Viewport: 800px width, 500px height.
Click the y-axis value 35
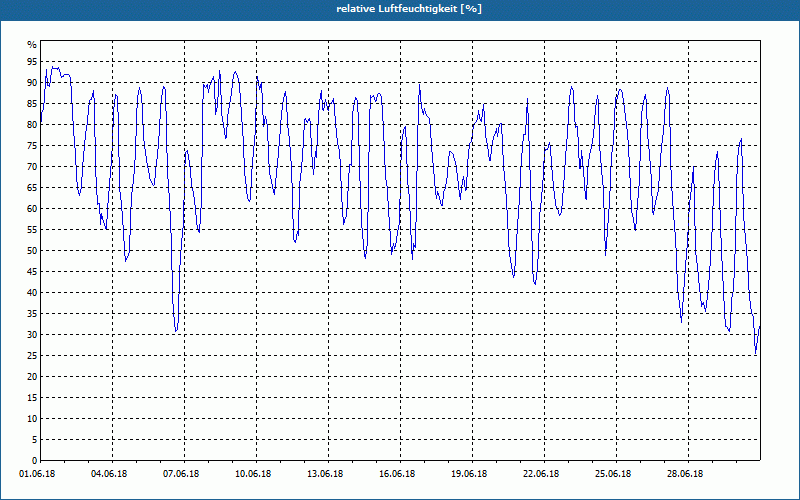pos(32,314)
